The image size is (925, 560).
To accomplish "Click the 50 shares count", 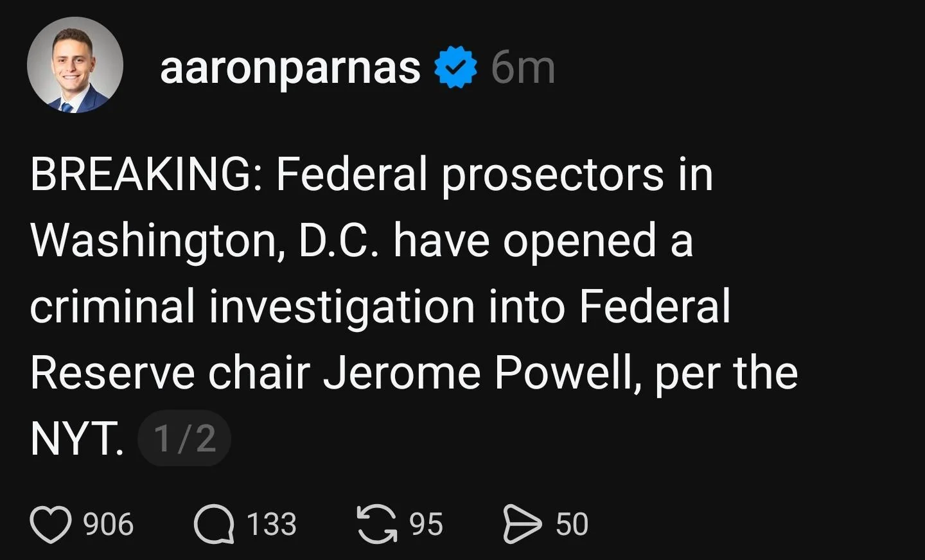I will (x=572, y=524).
